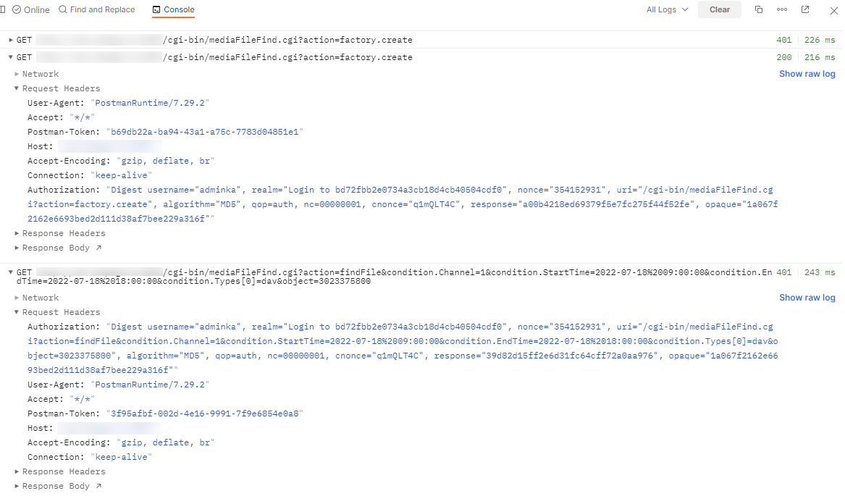Open the All Logs filter dropdown

[665, 9]
